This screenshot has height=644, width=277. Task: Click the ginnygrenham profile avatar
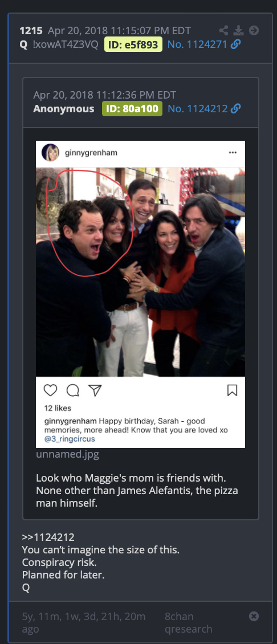50,153
